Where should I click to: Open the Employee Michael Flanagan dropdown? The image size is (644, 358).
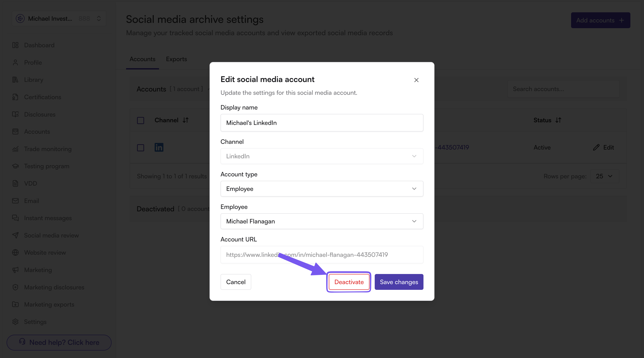click(x=322, y=221)
